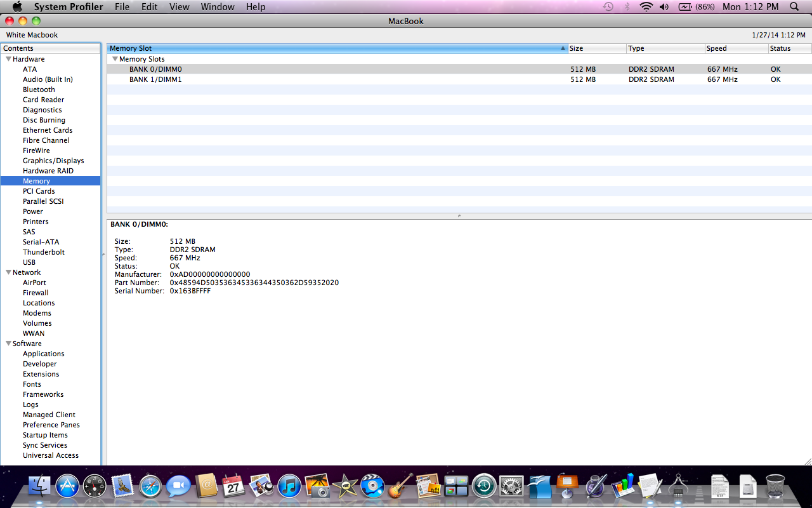Click System Profiler caliper icon in dock
This screenshot has width=812, height=508.
point(678,487)
